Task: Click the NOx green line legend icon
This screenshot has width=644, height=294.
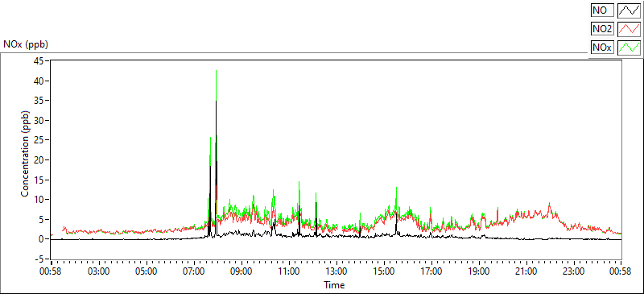Action: (x=629, y=48)
